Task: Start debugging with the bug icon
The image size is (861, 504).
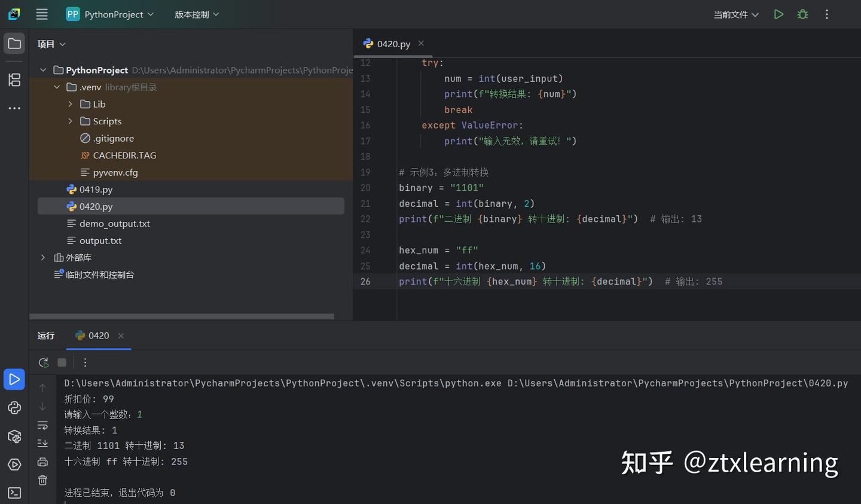Action: 803,14
